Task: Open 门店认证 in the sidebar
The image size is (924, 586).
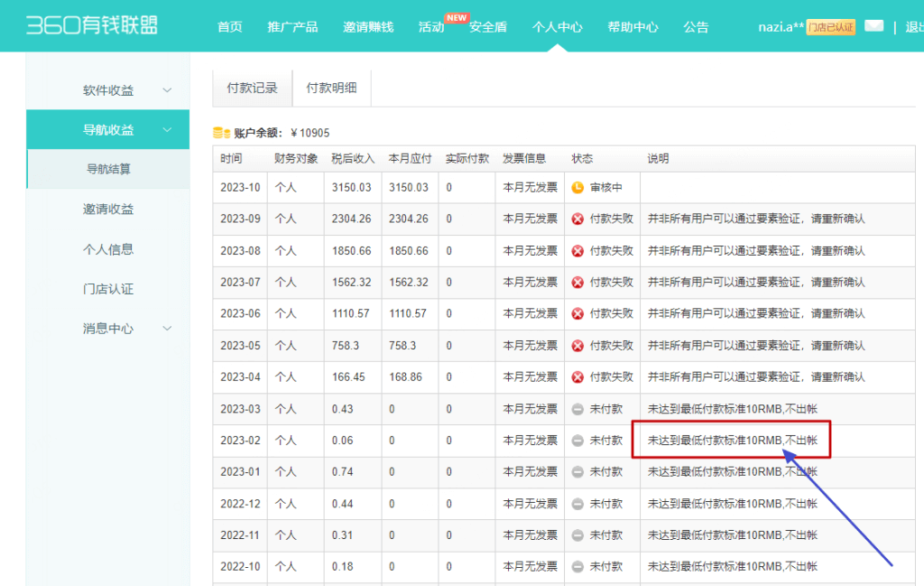Action: (x=108, y=289)
